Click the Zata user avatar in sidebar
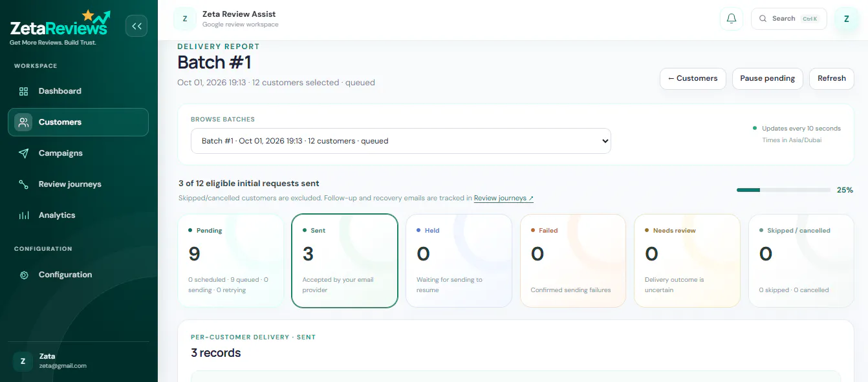Image resolution: width=868 pixels, height=382 pixels. click(x=23, y=361)
